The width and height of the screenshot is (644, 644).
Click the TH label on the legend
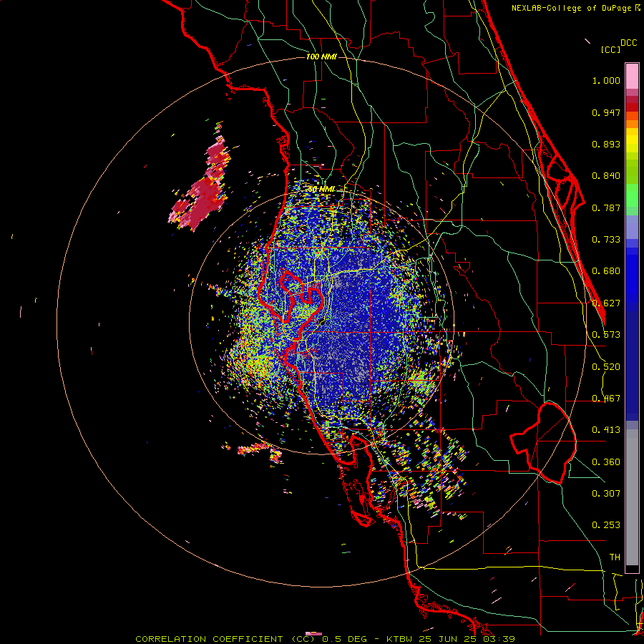click(615, 557)
